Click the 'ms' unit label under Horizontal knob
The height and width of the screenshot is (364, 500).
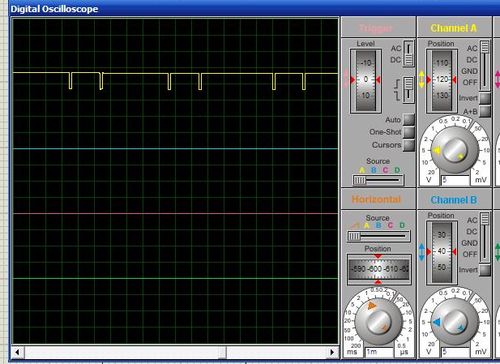pyautogui.click(x=352, y=352)
